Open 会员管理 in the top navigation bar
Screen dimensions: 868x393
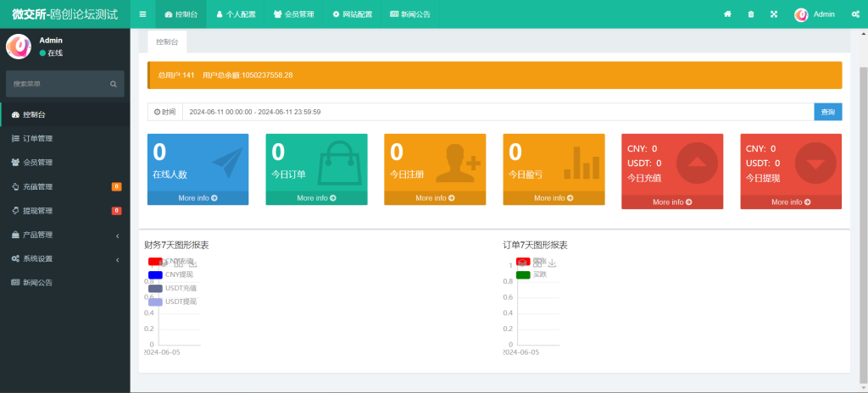pyautogui.click(x=294, y=14)
